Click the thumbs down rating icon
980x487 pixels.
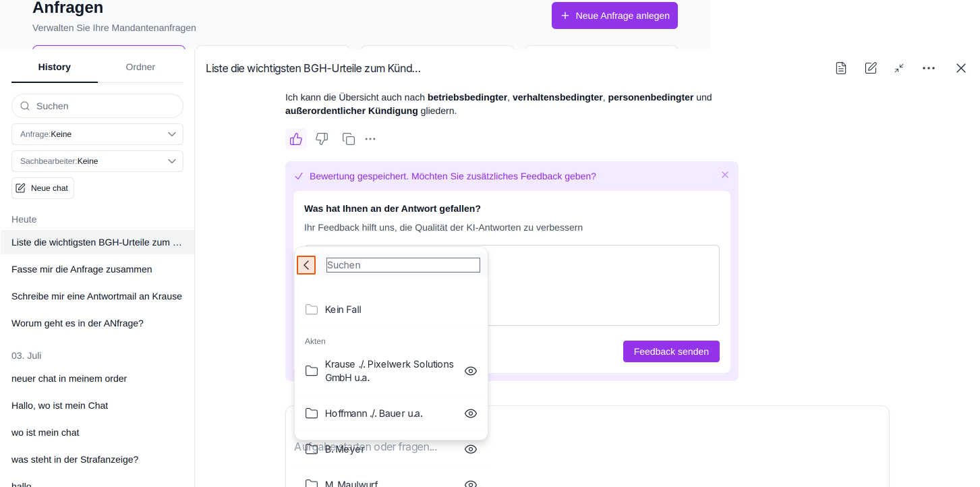322,139
